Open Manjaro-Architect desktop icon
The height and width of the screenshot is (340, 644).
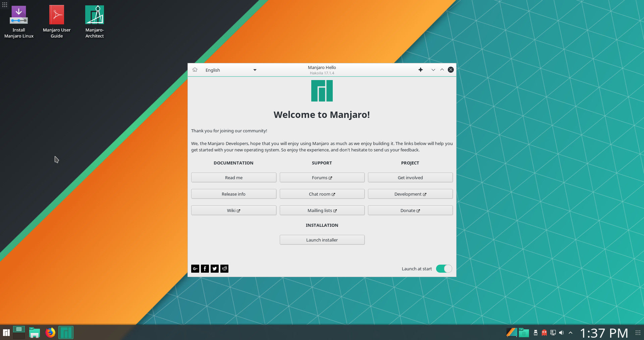[95, 22]
